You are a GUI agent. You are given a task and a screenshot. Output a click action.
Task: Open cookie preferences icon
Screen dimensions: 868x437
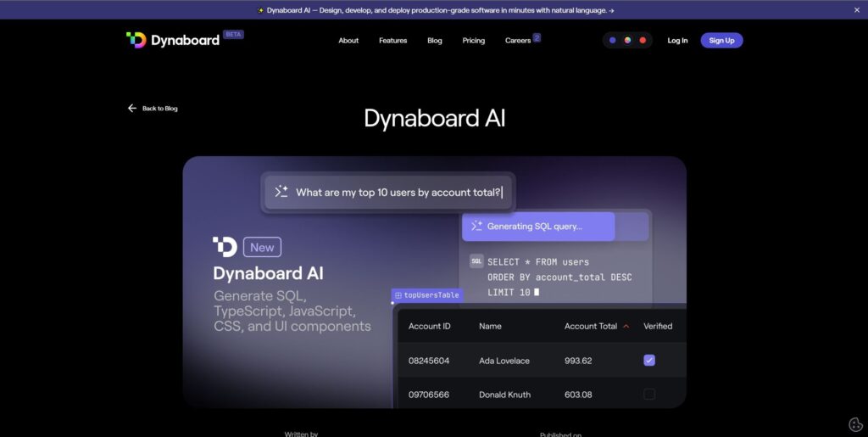coord(855,424)
